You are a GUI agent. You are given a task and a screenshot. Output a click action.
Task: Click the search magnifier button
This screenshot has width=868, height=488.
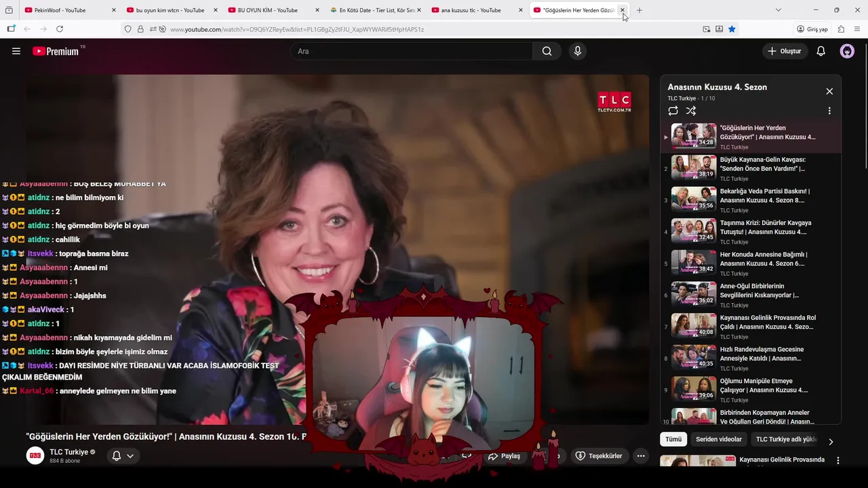pyautogui.click(x=547, y=51)
